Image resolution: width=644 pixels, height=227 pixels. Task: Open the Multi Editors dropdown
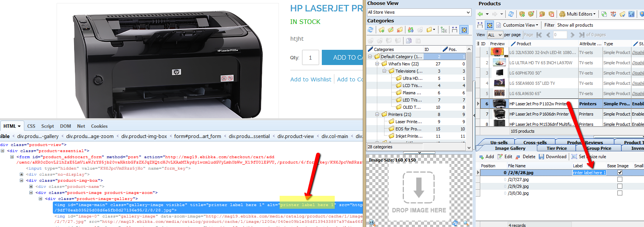tap(577, 14)
